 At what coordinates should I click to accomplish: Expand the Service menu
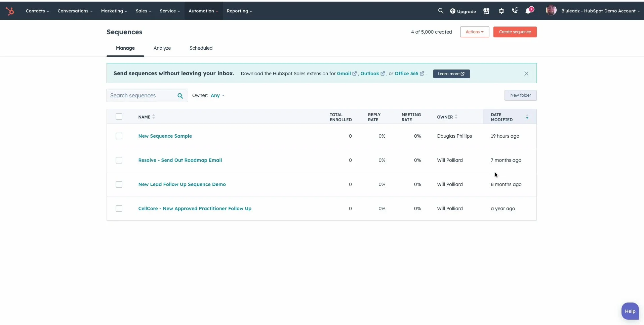(x=170, y=11)
